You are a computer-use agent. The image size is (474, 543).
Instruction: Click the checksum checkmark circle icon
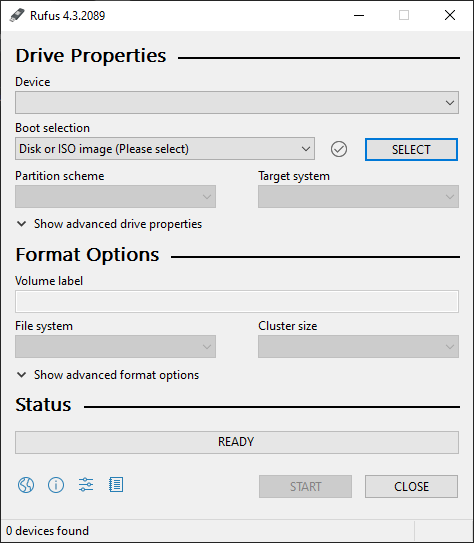point(339,149)
